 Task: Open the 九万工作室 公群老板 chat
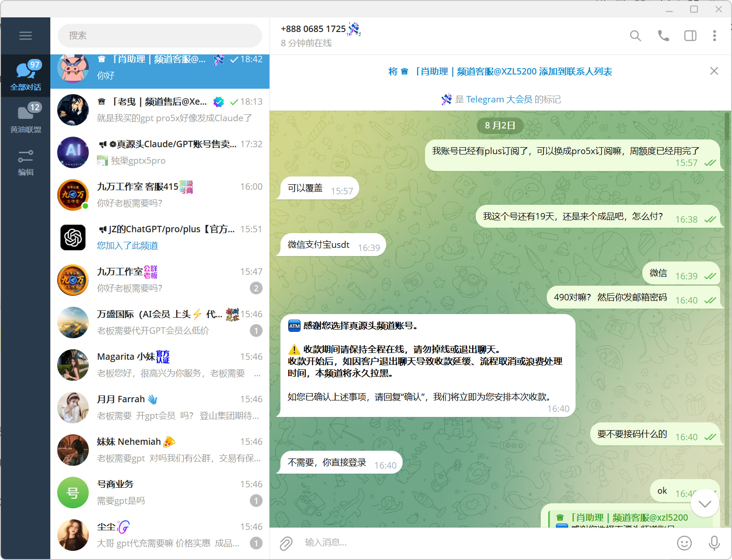(x=160, y=280)
